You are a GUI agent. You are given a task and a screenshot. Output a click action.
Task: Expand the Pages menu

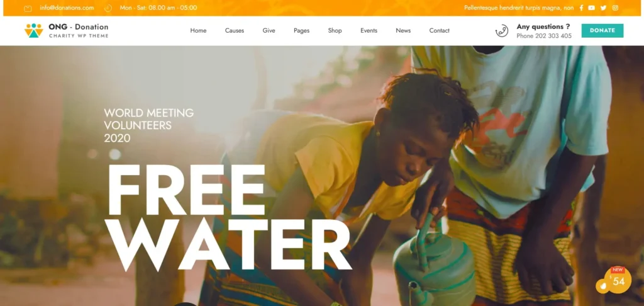(x=301, y=30)
